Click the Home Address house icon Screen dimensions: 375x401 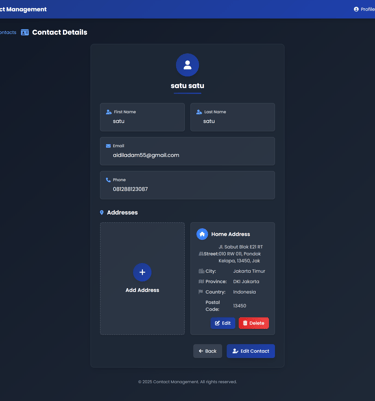pyautogui.click(x=202, y=234)
